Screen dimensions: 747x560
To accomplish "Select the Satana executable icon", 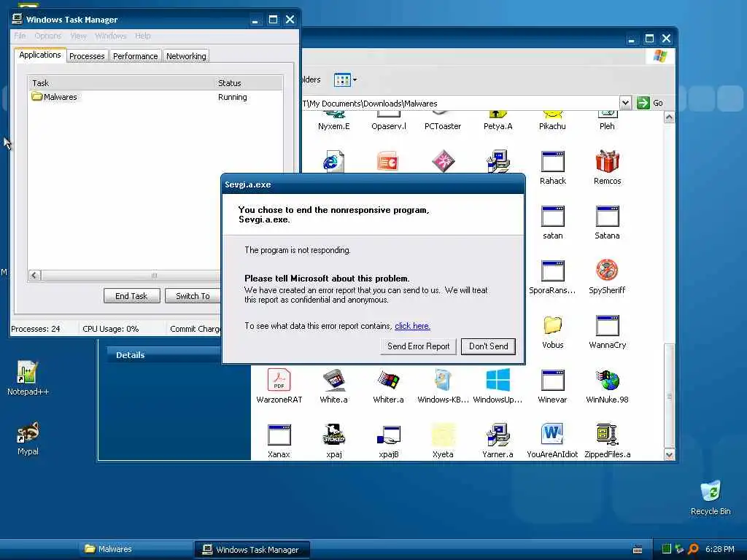I will click(607, 217).
